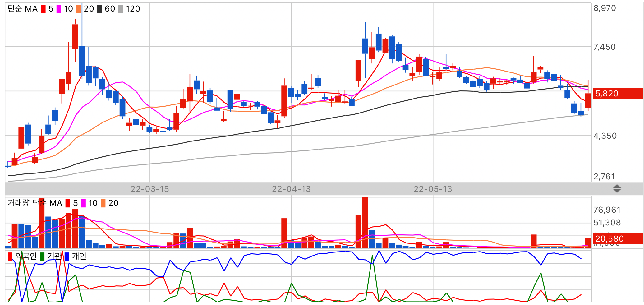644x305 pixels.
Task: Click the 개인 investor legend label
Action: coord(79,256)
